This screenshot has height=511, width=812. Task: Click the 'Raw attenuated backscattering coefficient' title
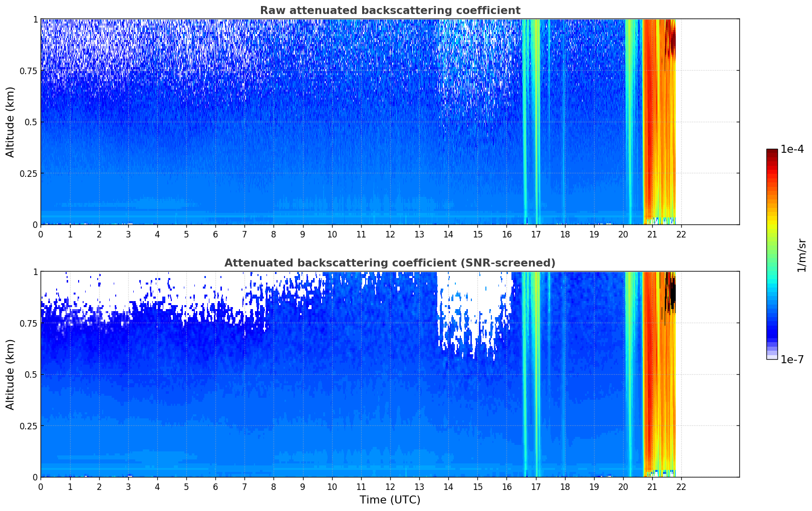click(390, 11)
